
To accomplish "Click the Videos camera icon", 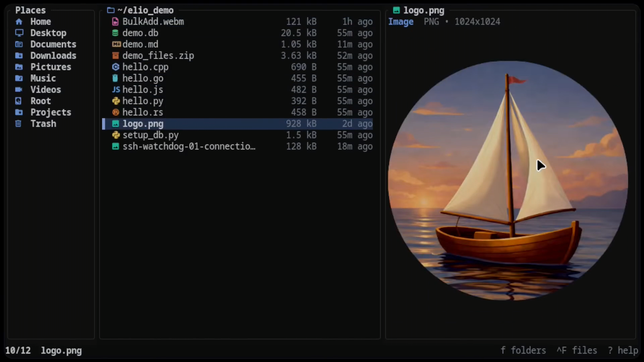I will 19,89.
